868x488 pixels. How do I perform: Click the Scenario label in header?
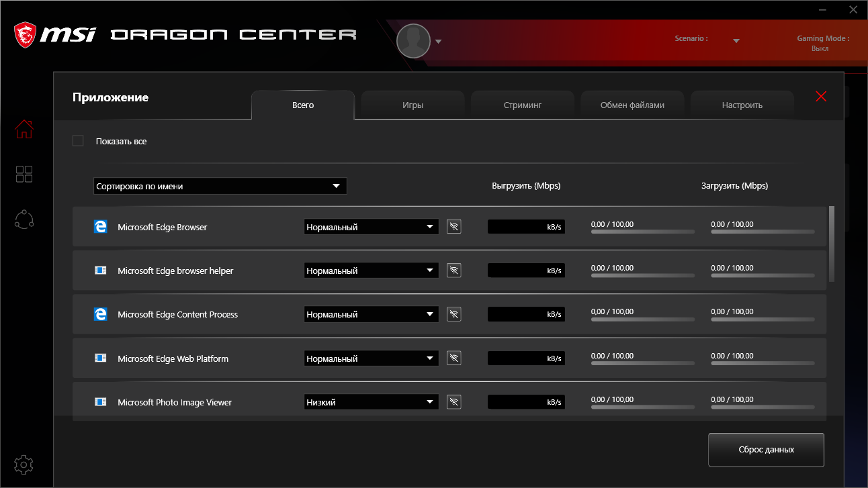tap(691, 38)
